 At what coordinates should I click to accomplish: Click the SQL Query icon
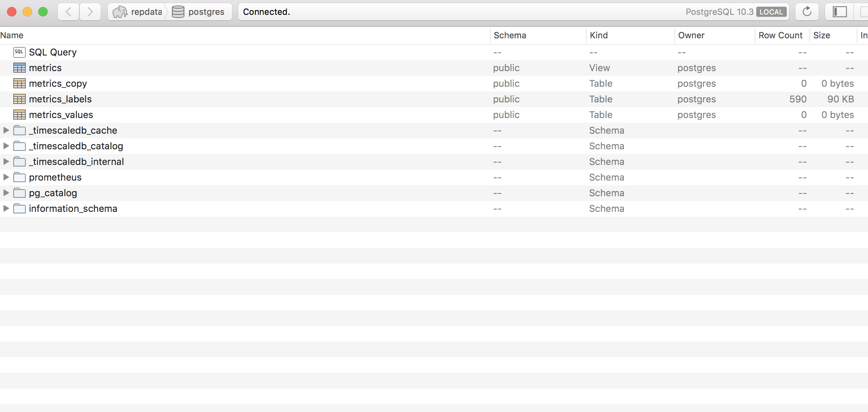click(19, 52)
